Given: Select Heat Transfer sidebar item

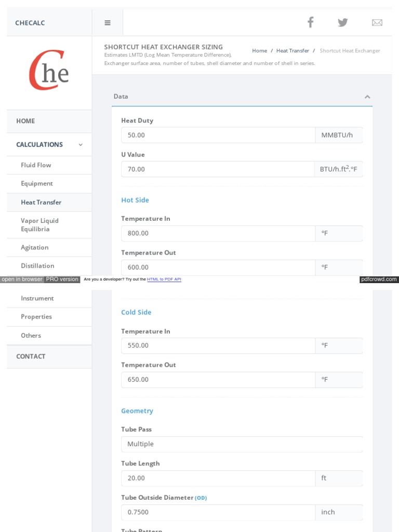Looking at the screenshot, I should [49, 203].
